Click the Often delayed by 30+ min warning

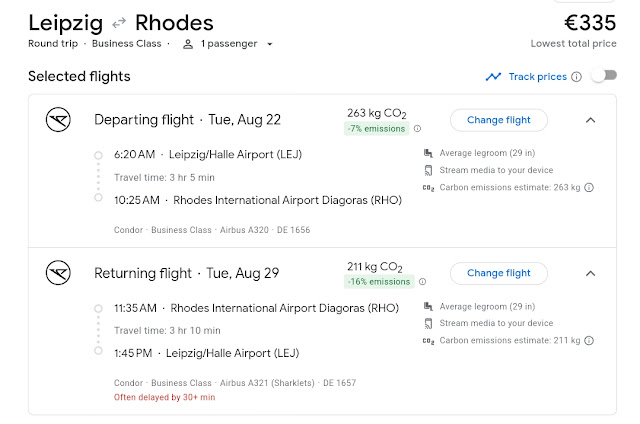click(163, 397)
